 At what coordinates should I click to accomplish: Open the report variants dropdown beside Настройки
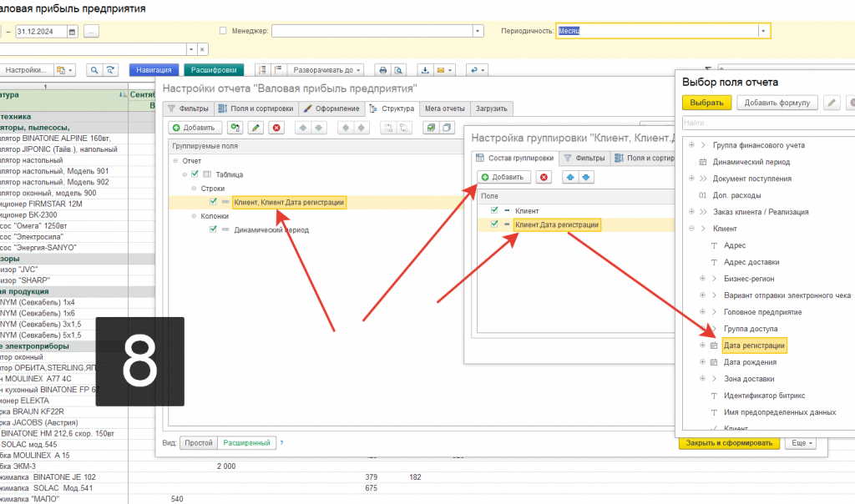64,70
